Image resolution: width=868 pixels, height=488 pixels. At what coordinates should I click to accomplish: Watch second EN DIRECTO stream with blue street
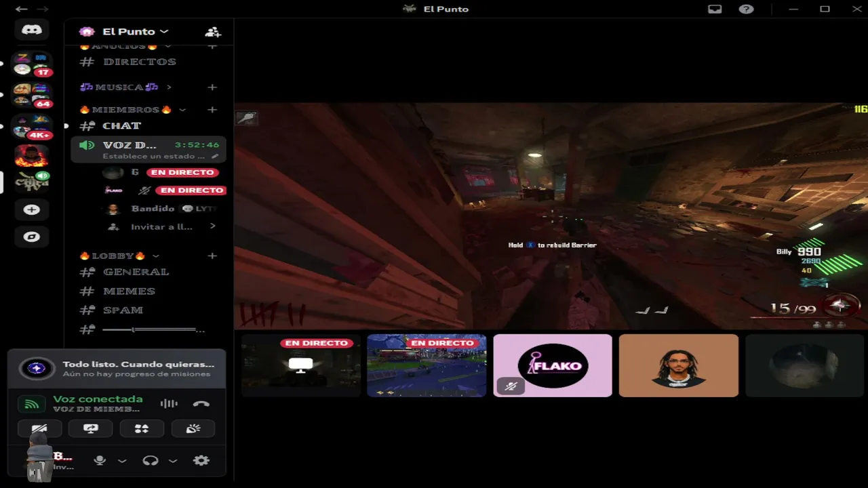pyautogui.click(x=427, y=365)
